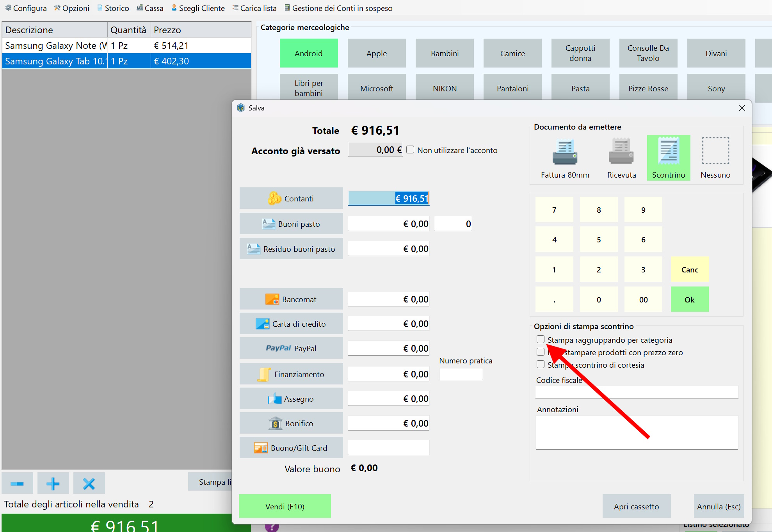Open the Opzioni menu
Screen dimensions: 772x532
[x=72, y=8]
